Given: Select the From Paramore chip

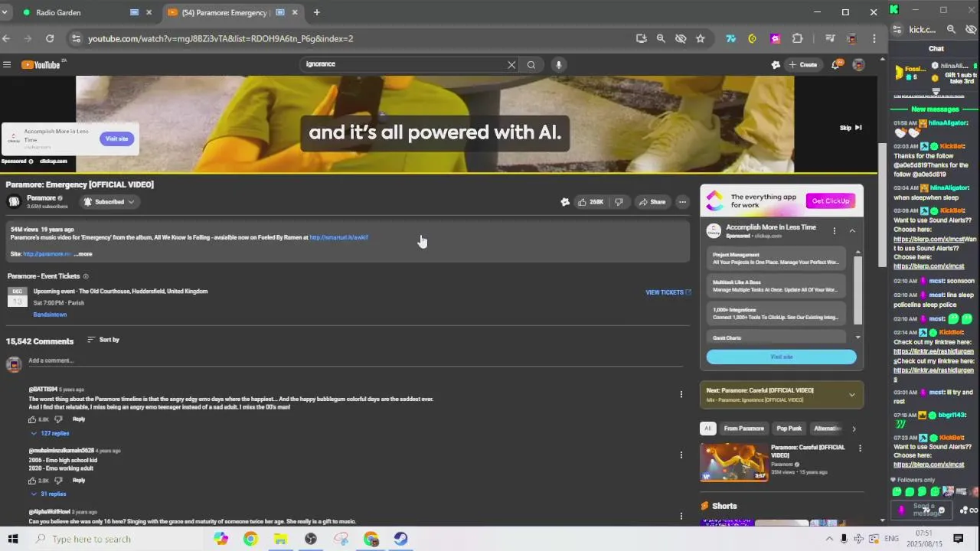Looking at the screenshot, I should click(743, 429).
